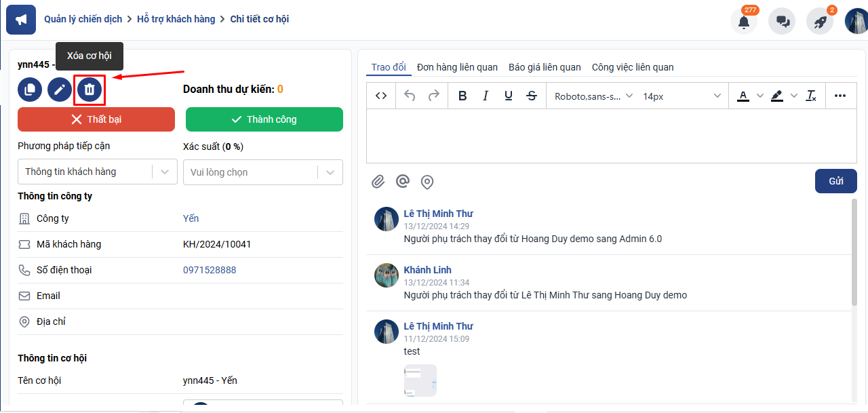
Task: Switch to Báo giá liên quan tab
Action: click(545, 67)
